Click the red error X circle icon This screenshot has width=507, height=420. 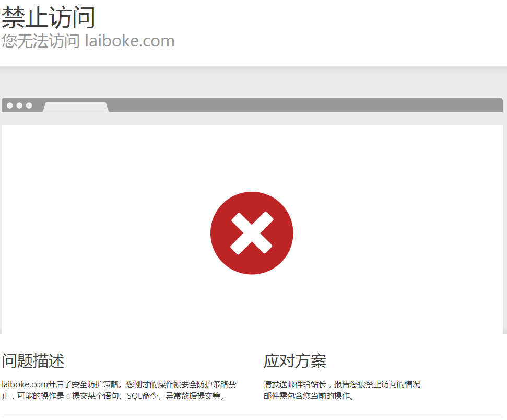click(252, 233)
